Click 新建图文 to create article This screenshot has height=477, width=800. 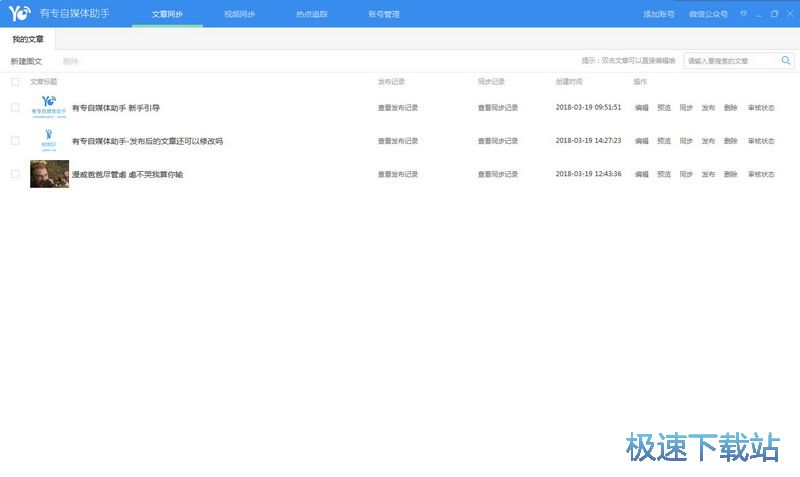[x=27, y=61]
